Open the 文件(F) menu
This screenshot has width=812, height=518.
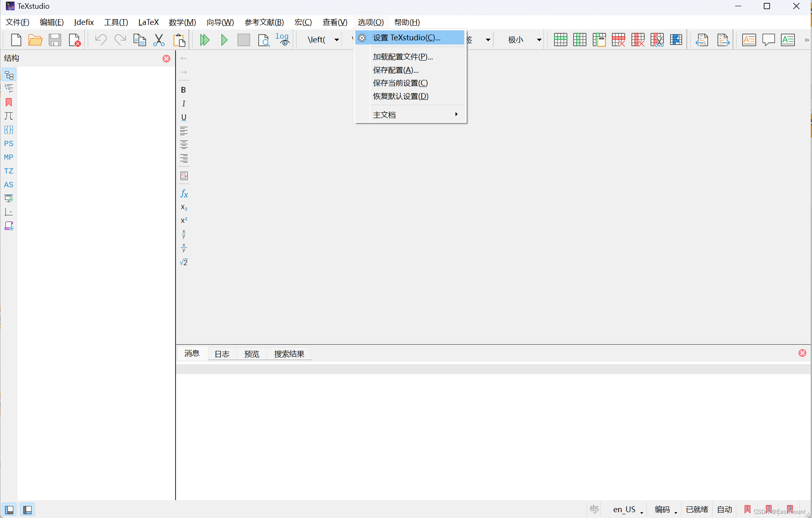point(17,22)
